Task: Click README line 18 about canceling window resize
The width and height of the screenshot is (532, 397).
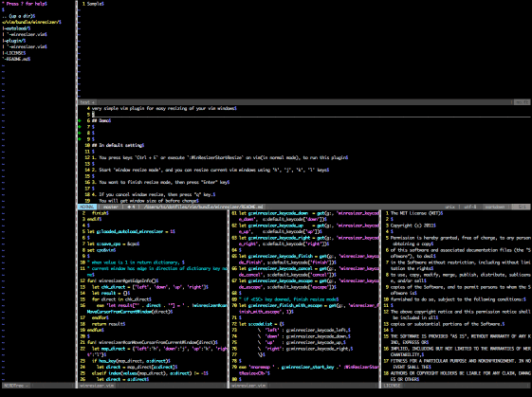Action: click(153, 194)
